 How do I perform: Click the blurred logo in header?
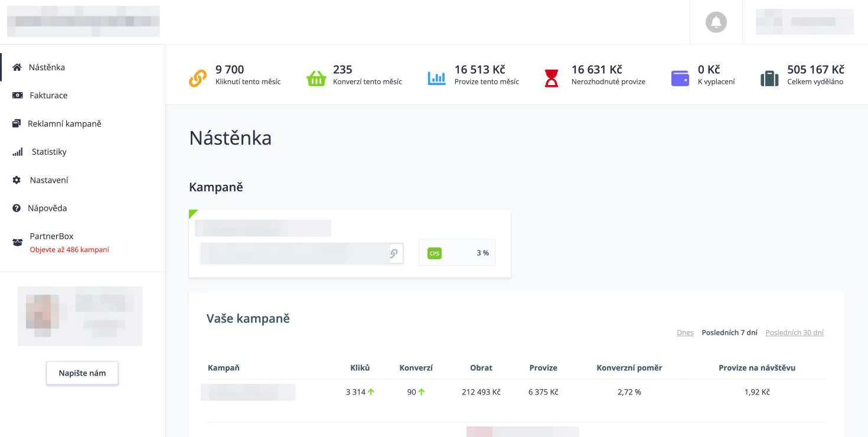click(x=83, y=22)
